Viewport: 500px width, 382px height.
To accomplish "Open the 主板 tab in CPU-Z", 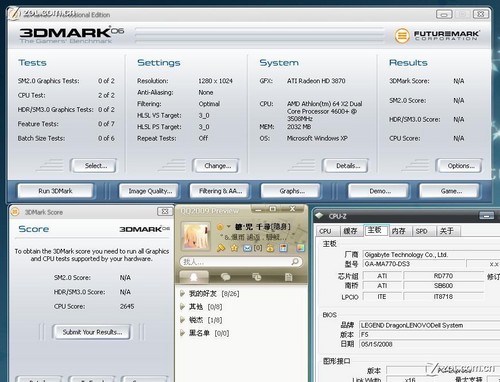I will [375, 230].
